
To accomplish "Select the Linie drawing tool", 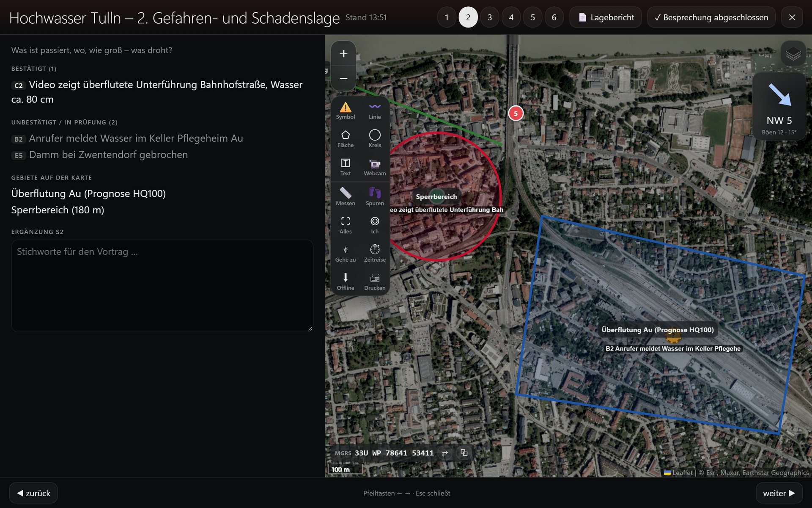I will (375, 111).
